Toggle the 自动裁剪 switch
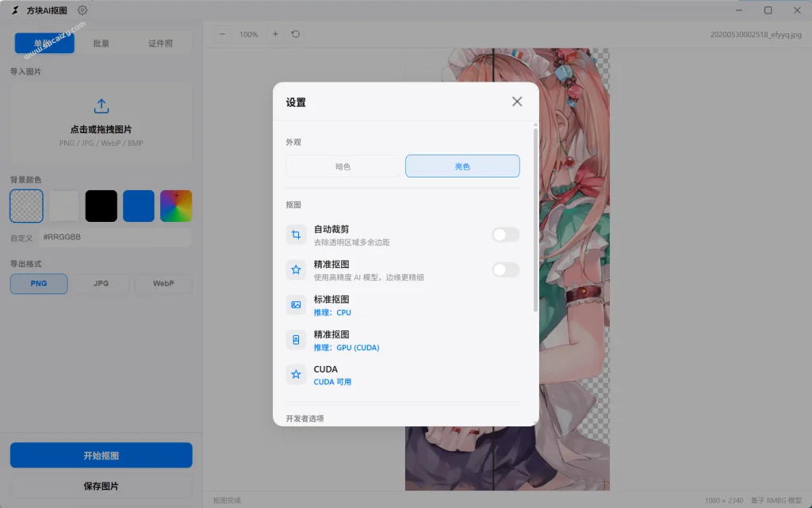This screenshot has height=508, width=812. click(505, 235)
